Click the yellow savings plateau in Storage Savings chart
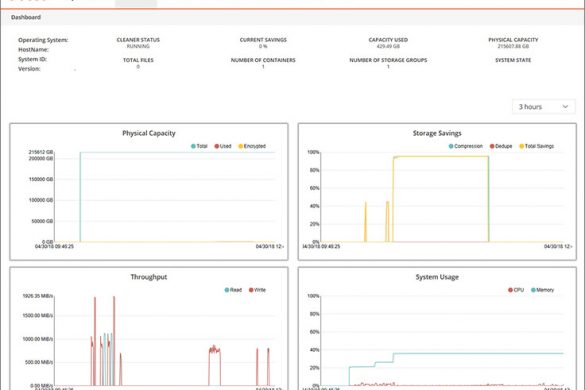The image size is (585, 390). pos(441,157)
